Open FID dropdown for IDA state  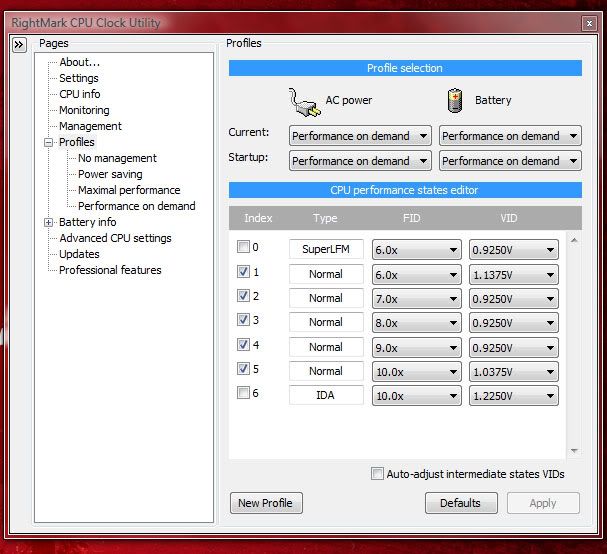pos(417,396)
